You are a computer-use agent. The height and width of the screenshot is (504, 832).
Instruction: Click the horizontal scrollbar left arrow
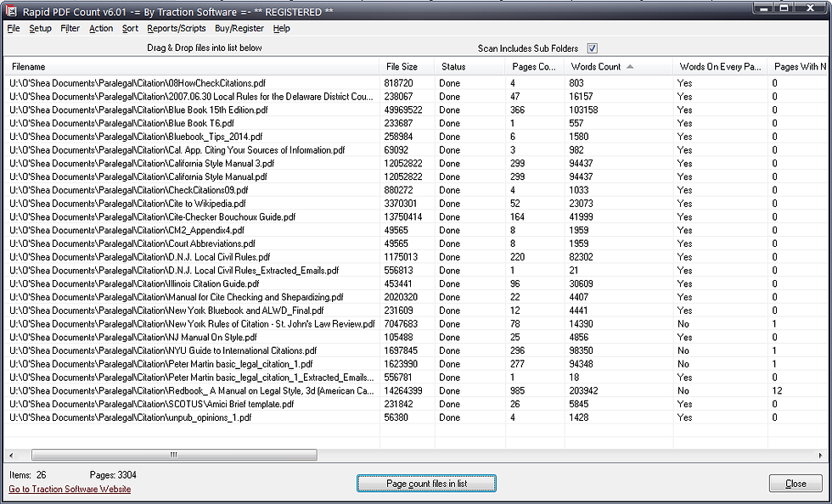tap(11, 455)
